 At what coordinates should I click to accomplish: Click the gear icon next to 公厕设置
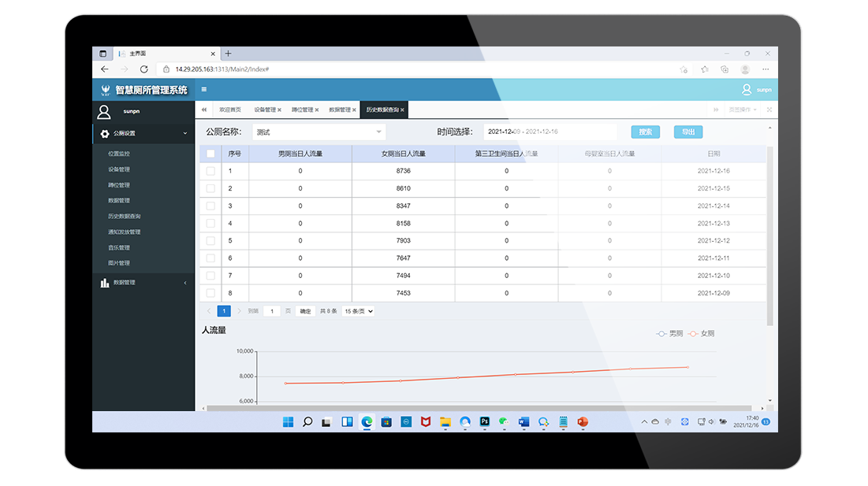coord(105,133)
